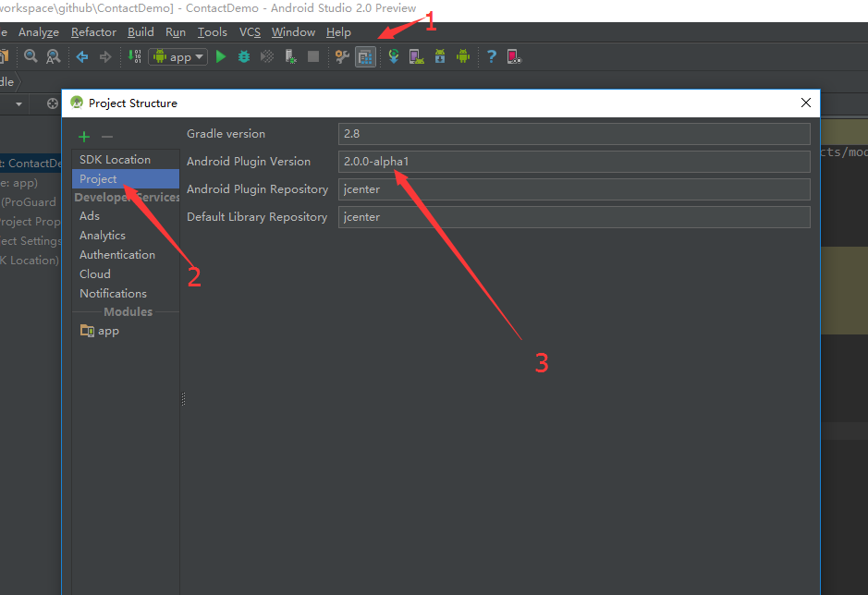Screen dimensions: 868x595
Task: Click the Find magnifier icon in toolbar
Action: coord(31,56)
